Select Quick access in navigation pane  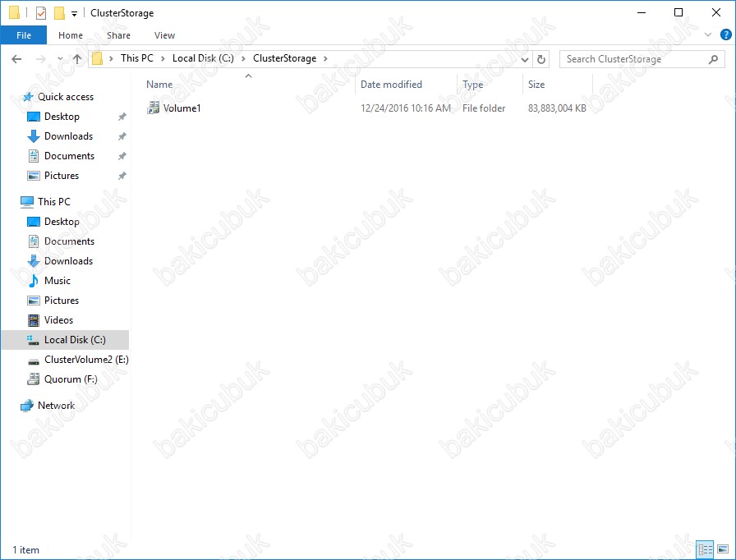[65, 97]
